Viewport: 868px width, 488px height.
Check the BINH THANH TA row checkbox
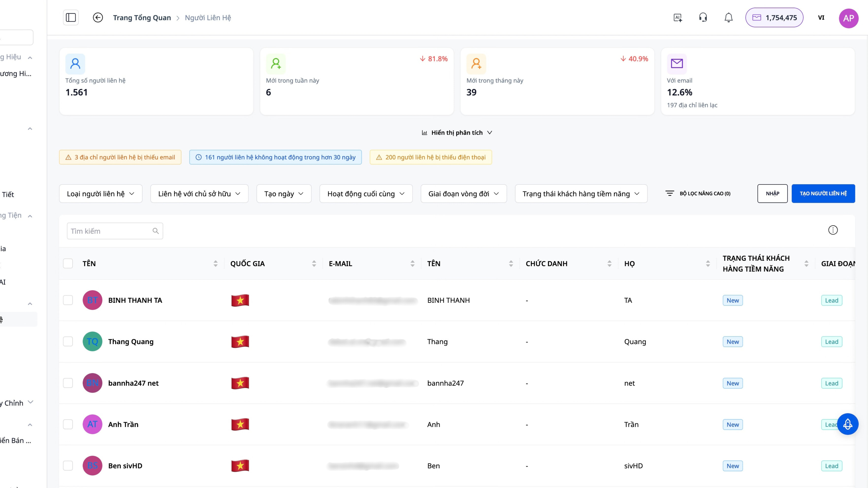(68, 300)
